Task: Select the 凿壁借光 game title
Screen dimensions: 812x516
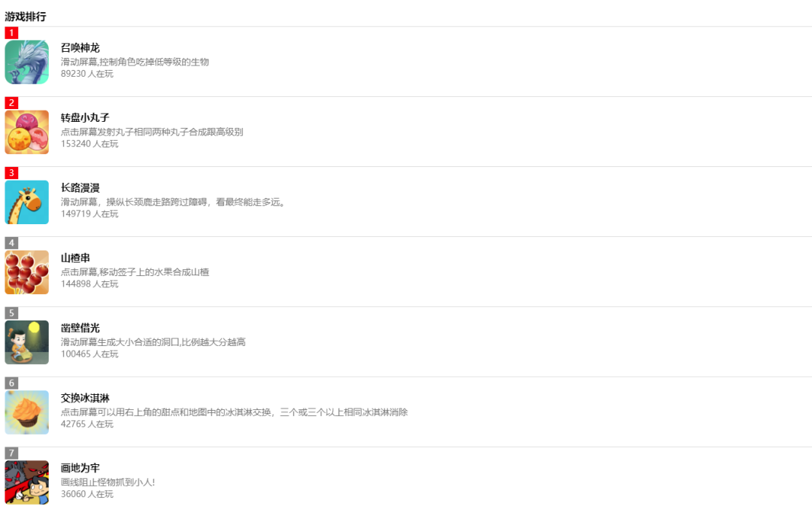Action: (x=80, y=327)
